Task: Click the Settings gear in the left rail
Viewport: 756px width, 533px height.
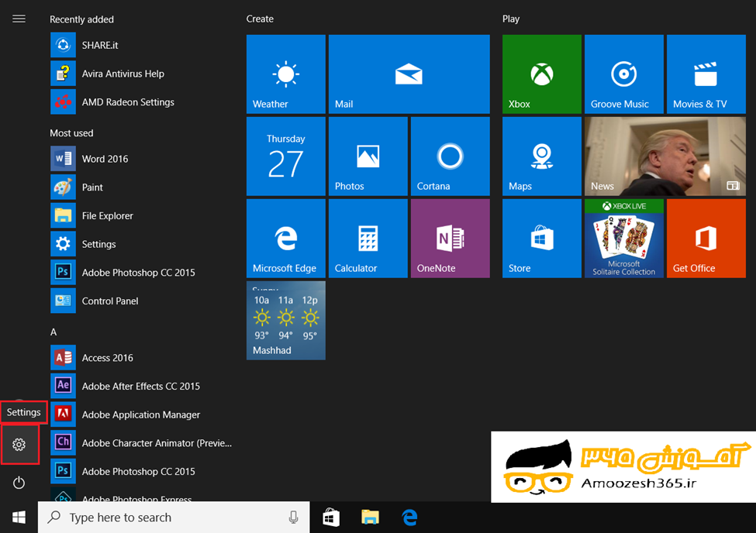Action: coord(19,445)
